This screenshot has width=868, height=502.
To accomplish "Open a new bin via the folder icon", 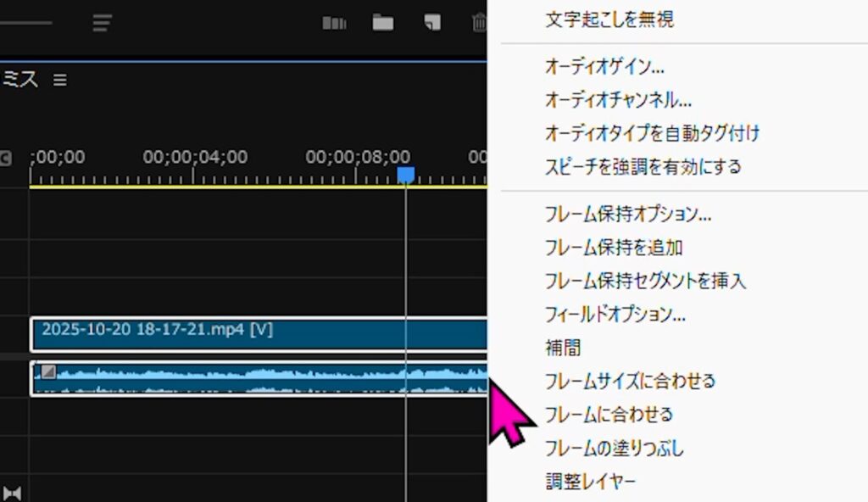I will [x=381, y=23].
